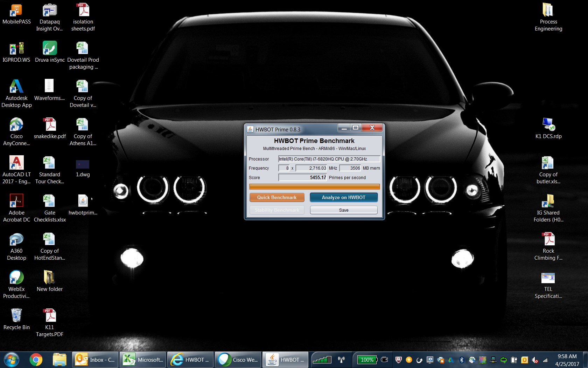The width and height of the screenshot is (588, 368).
Task: Select the Processor name field
Action: [x=329, y=159]
